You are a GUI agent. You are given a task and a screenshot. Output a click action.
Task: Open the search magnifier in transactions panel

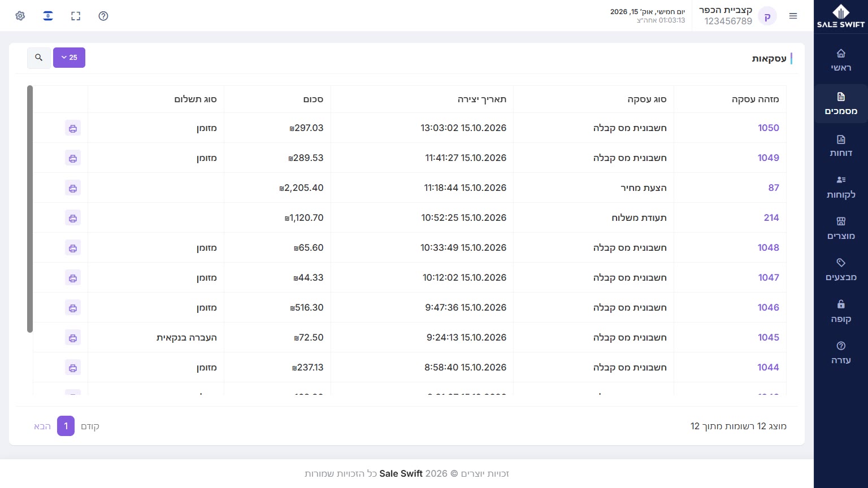tap(39, 58)
